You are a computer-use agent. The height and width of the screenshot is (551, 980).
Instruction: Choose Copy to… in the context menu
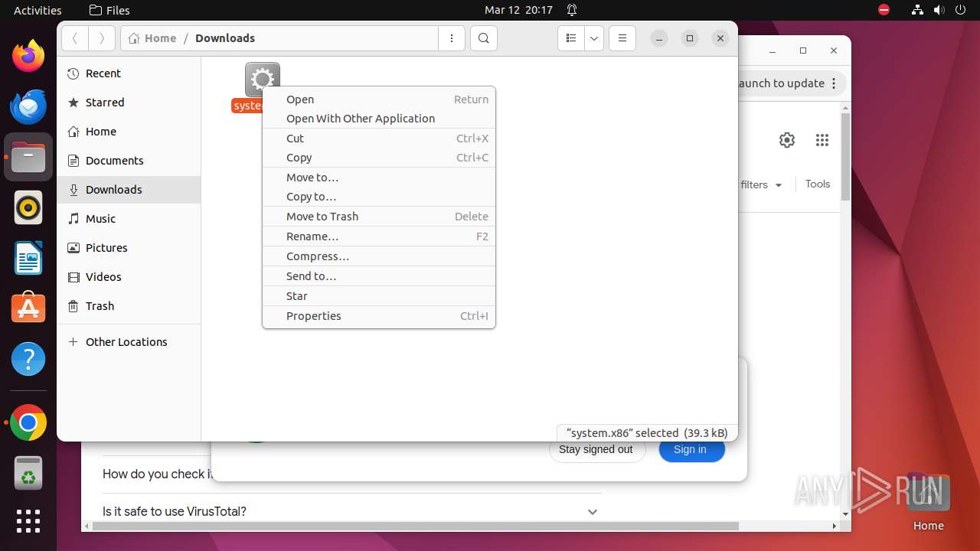[379, 197]
